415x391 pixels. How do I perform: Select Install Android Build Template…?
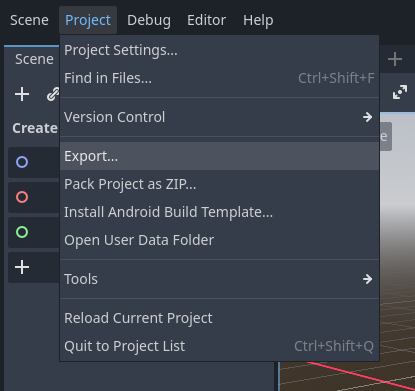point(219,212)
